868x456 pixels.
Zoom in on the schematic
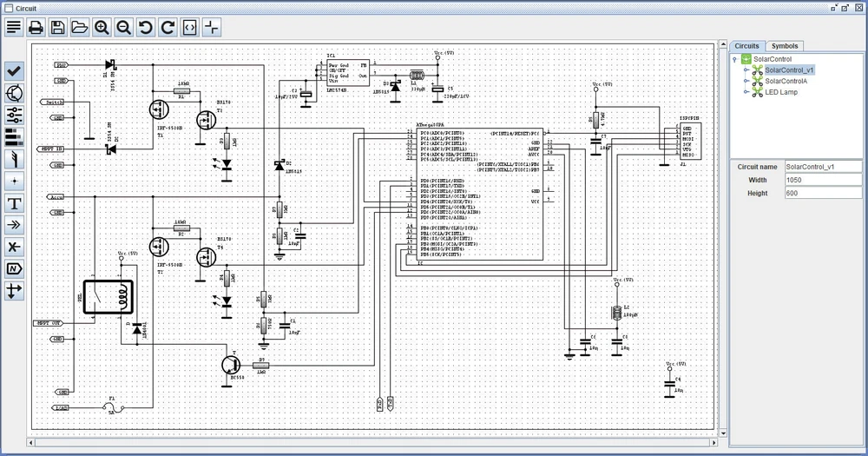pos(102,27)
